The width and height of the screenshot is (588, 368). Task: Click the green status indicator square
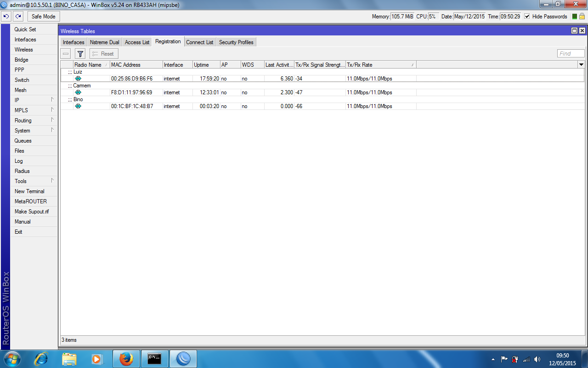coord(574,17)
